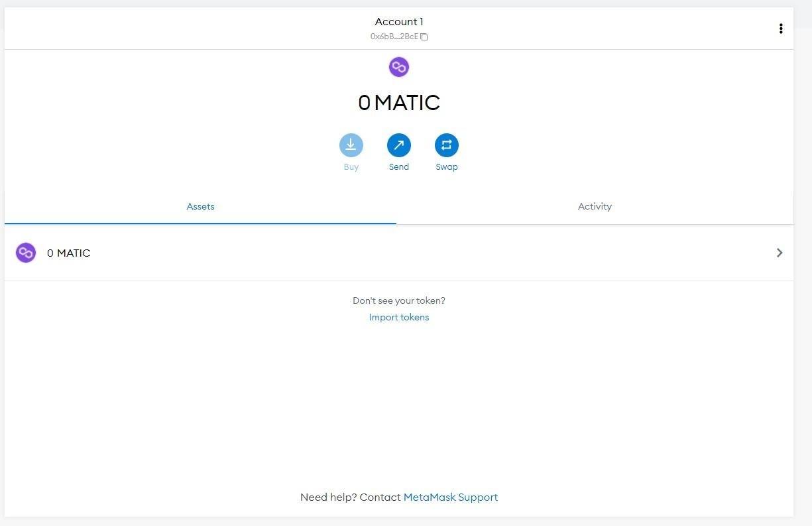The height and width of the screenshot is (526, 812).
Task: Click the 0x6bB...2BcE address text
Action: pos(394,37)
